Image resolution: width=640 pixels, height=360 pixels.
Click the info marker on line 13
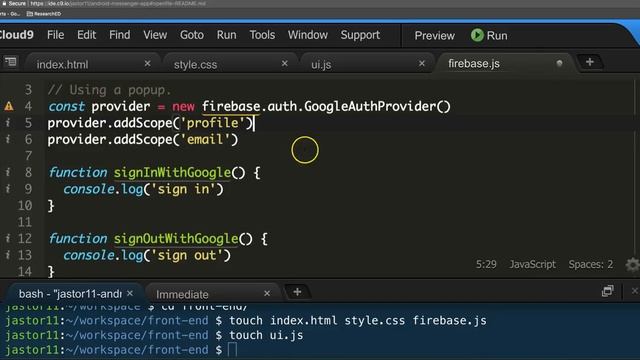coord(8,255)
